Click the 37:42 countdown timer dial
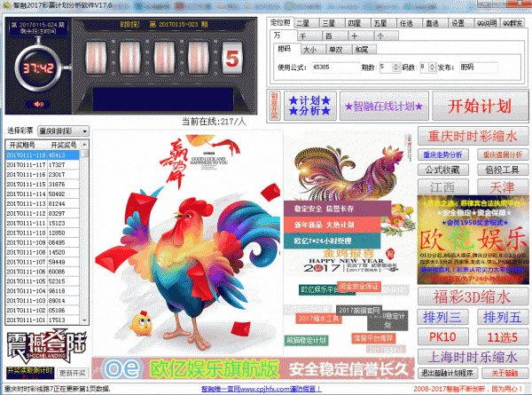This screenshot has width=532, height=395. [x=38, y=68]
